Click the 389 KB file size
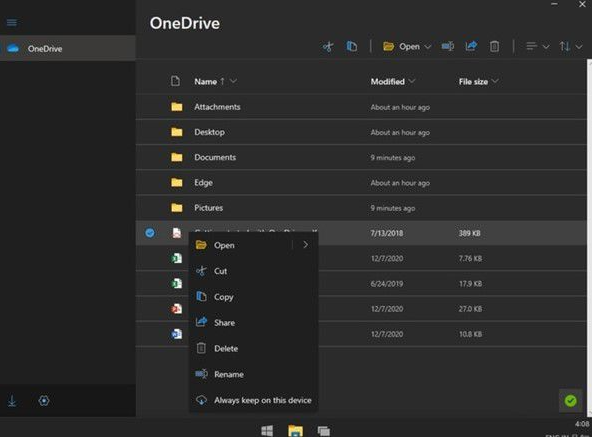Image resolution: width=593 pixels, height=437 pixels. [x=469, y=233]
